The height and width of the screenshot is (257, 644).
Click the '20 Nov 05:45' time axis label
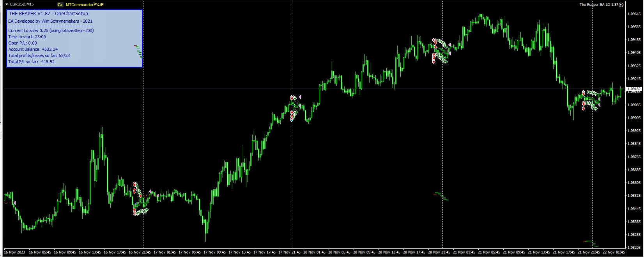[x=339, y=252]
